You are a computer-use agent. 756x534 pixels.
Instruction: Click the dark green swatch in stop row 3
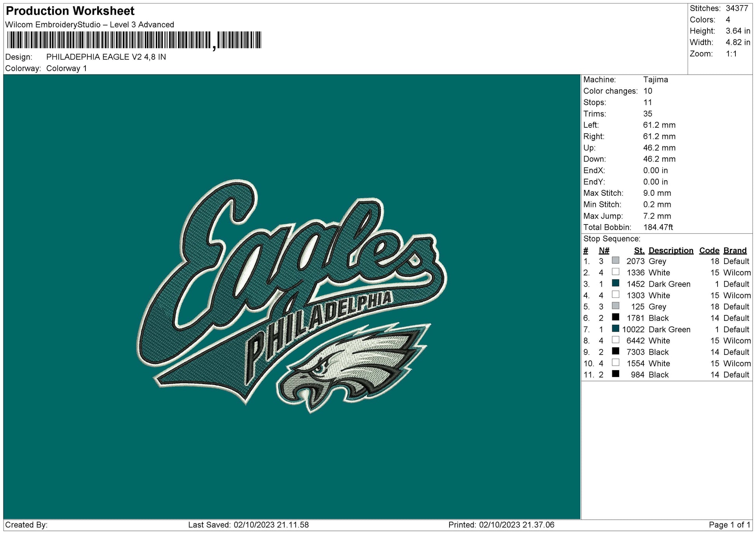click(615, 283)
